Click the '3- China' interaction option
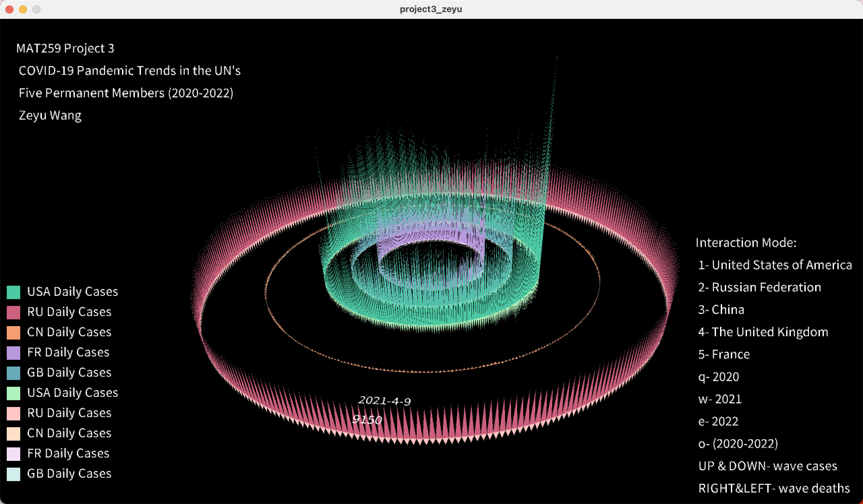This screenshot has height=504, width=863. 721,310
